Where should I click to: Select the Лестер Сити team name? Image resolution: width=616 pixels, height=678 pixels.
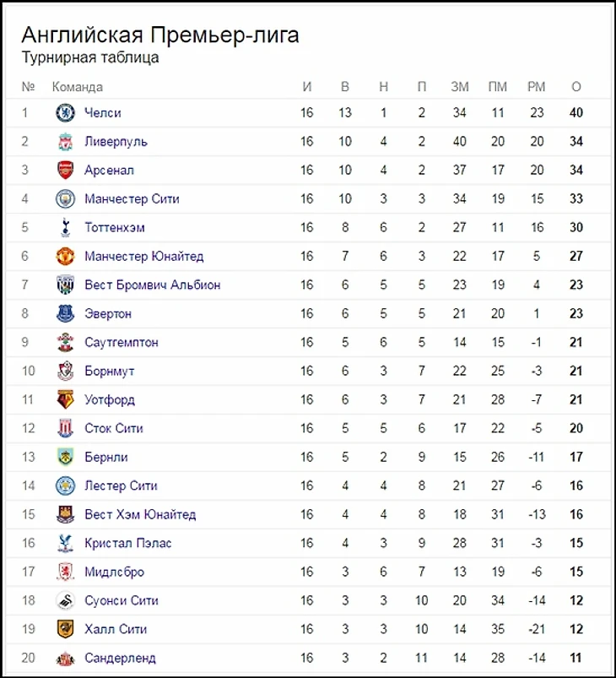[121, 485]
